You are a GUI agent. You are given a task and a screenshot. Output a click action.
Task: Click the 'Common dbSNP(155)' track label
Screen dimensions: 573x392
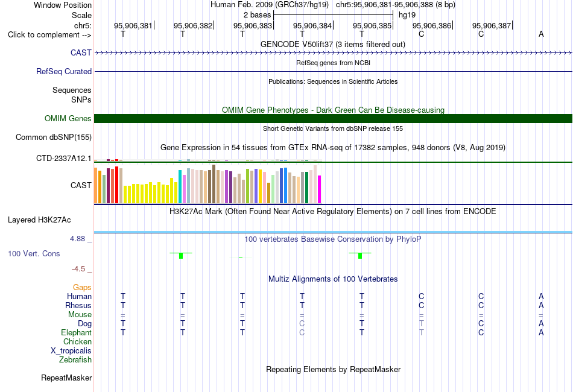point(53,137)
